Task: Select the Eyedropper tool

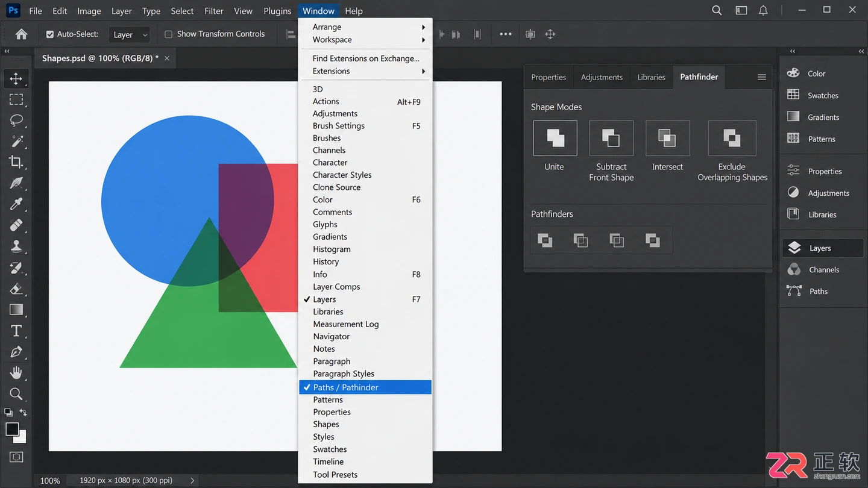Action: (x=16, y=204)
